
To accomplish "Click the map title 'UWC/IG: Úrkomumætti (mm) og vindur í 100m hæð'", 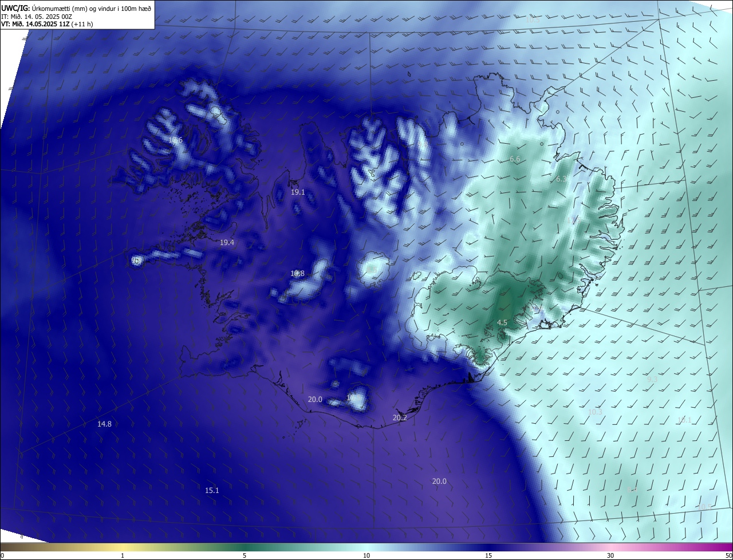I will (x=76, y=7).
